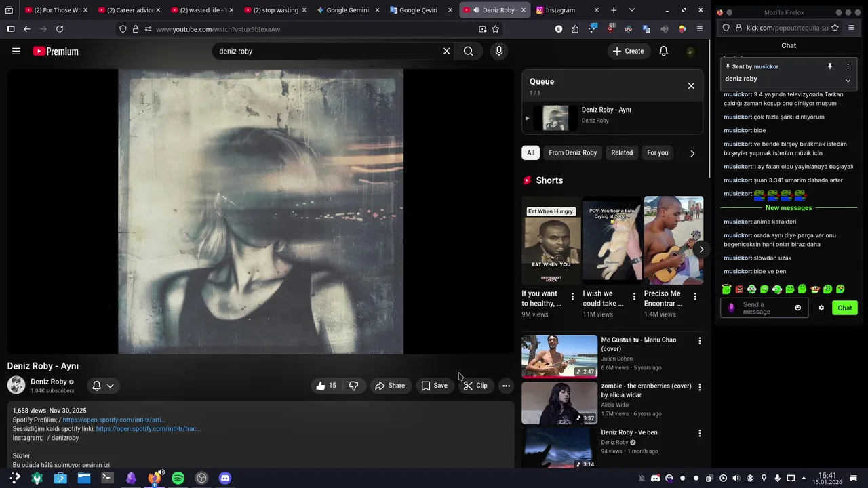Start voice search with microphone icon
The image size is (868, 488).
[x=499, y=51]
